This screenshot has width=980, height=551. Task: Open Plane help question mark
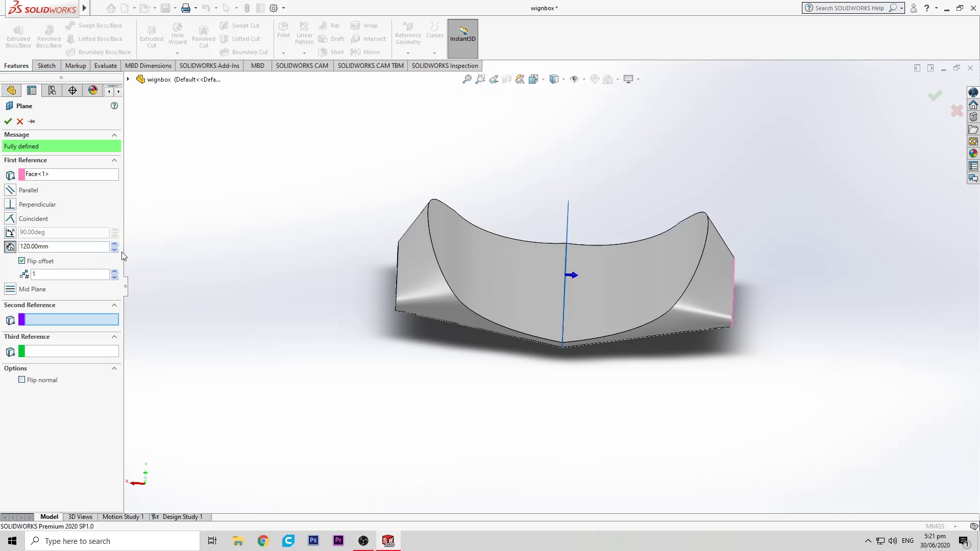click(x=114, y=106)
